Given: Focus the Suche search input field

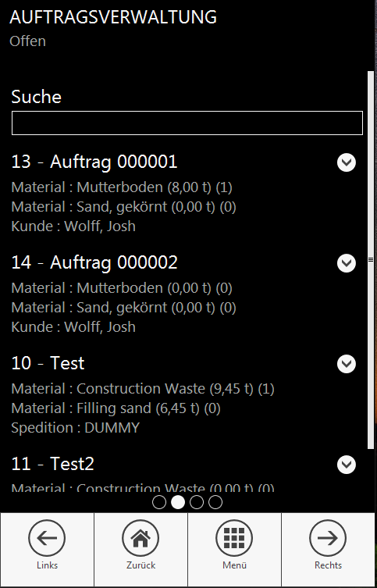Looking at the screenshot, I should 187,123.
